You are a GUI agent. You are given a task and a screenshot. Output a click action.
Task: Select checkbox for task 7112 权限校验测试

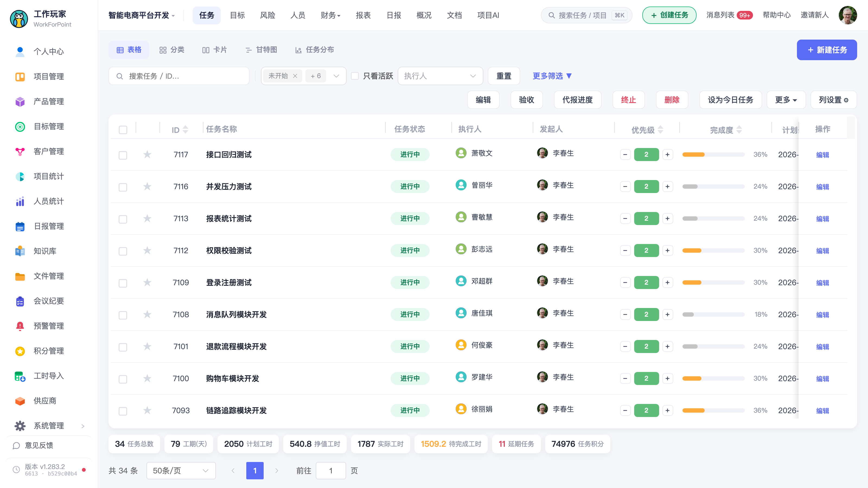[123, 251]
